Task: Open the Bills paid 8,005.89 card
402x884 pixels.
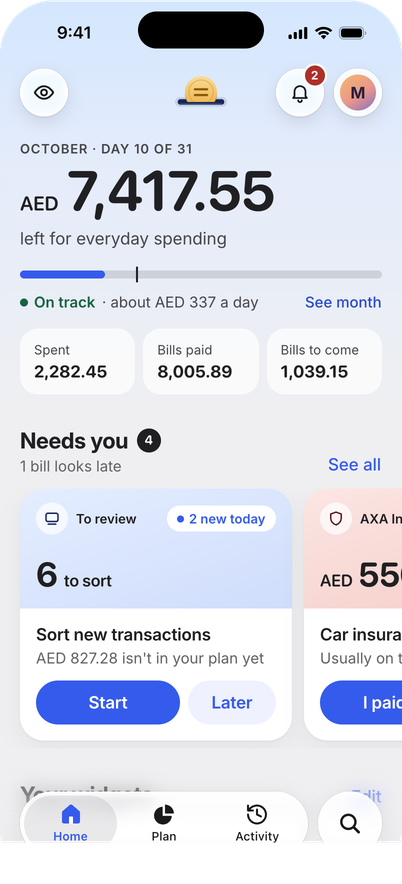Action: pos(201,361)
